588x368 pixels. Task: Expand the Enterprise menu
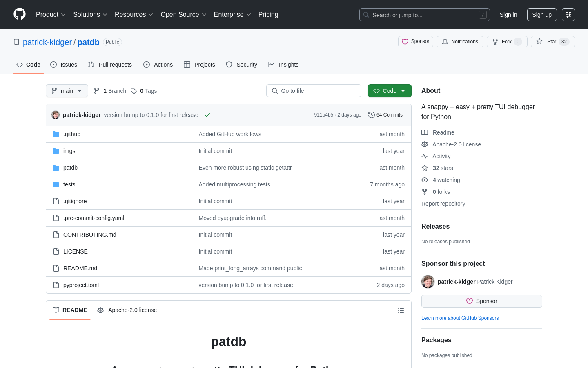point(232,15)
